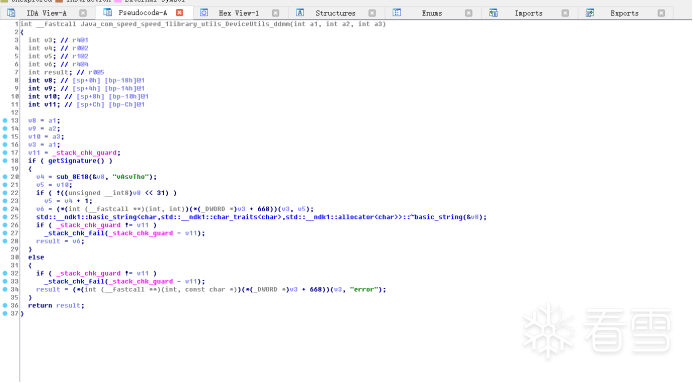
Task: Toggle breakpoint dot on line 14
Action: click(5, 128)
